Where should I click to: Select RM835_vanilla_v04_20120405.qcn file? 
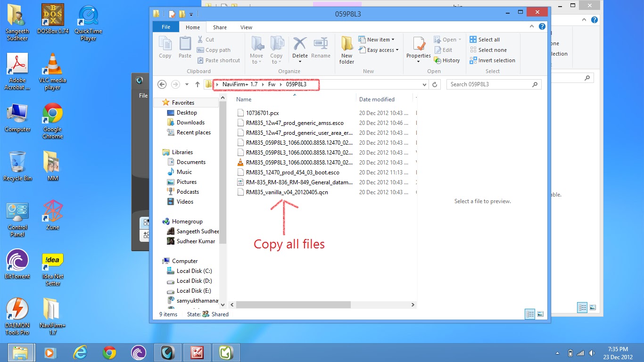pyautogui.click(x=287, y=192)
